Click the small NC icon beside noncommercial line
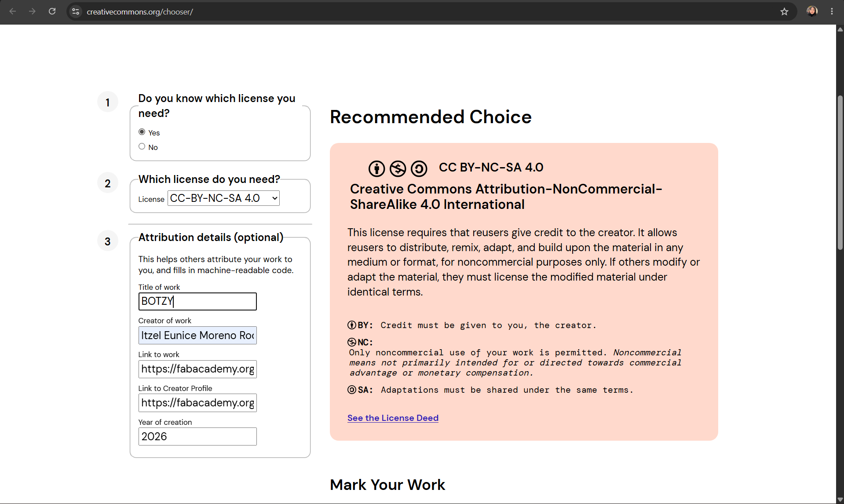This screenshot has height=504, width=844. (x=352, y=342)
